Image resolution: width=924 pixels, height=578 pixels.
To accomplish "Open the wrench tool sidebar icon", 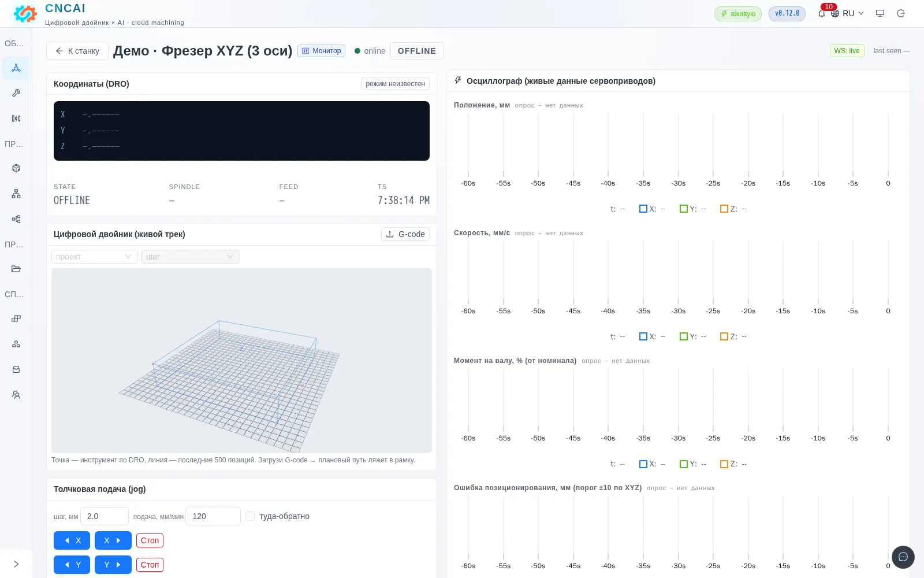I will (16, 93).
